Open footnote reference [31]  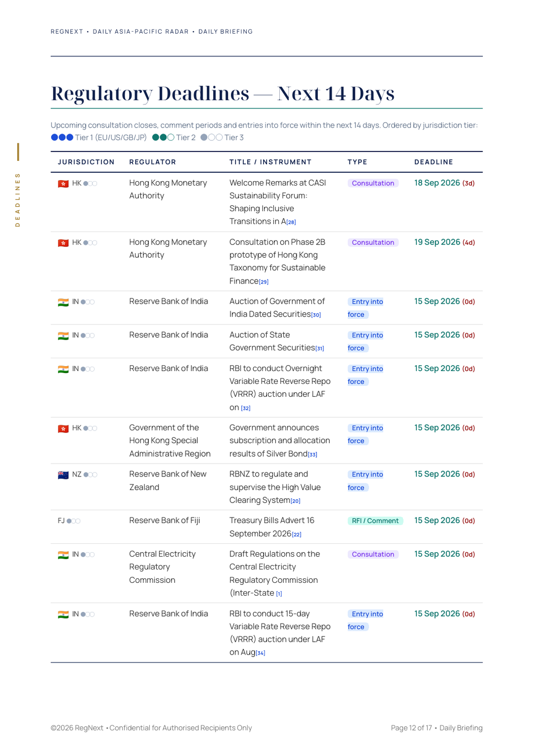tap(320, 349)
